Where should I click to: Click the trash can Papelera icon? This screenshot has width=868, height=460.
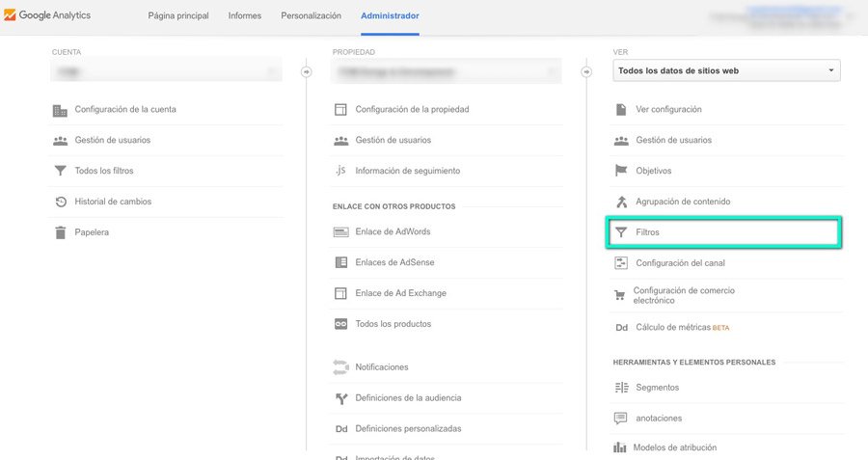(61, 232)
